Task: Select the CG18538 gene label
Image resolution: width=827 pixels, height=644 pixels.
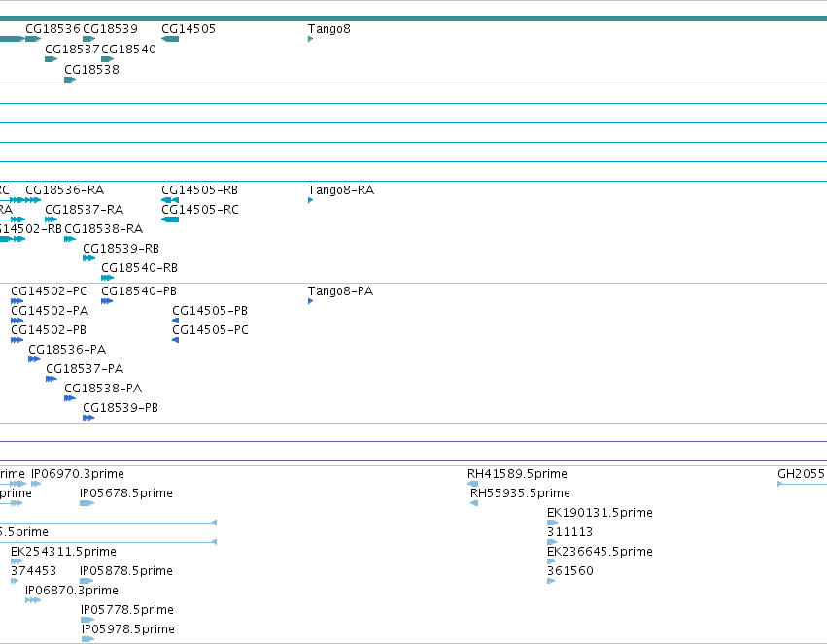Action: tap(91, 70)
